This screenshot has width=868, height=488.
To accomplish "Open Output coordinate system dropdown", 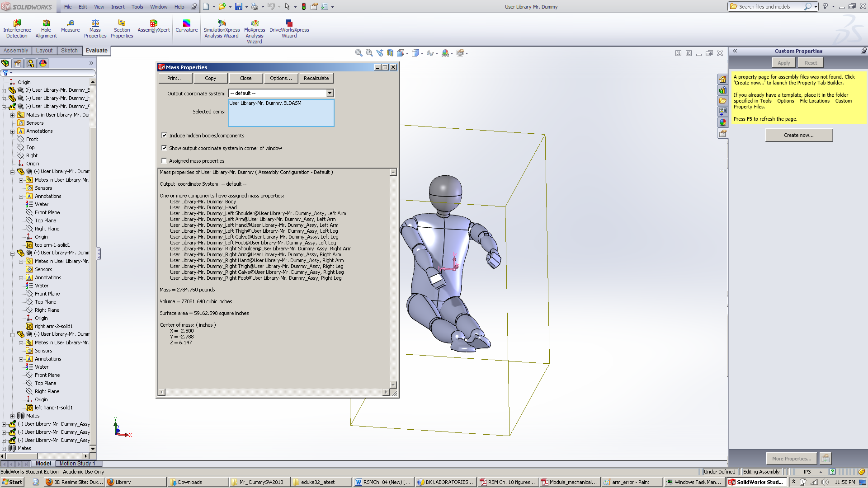I will pyautogui.click(x=330, y=93).
